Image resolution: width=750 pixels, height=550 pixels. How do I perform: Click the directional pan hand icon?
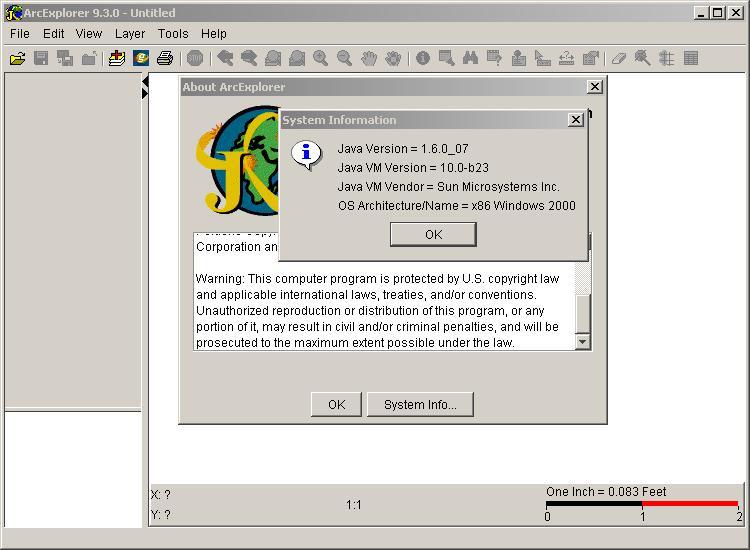coord(393,59)
